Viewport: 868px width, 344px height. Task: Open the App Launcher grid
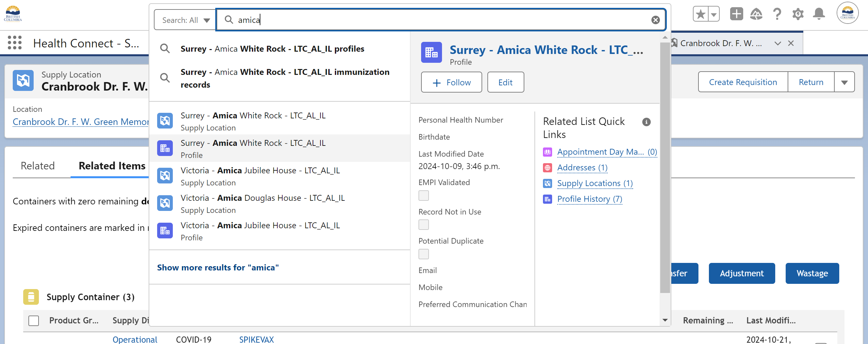pos(14,43)
